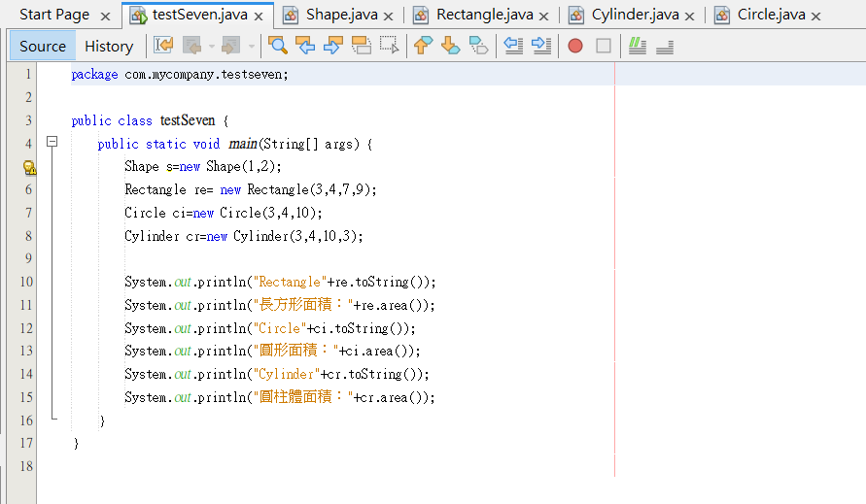Click the Uncomment lines icon
This screenshot has width=866, height=504.
point(665,46)
